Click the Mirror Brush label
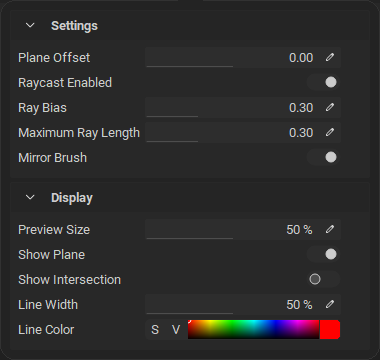Viewport: 380px width, 360px height. [52, 158]
